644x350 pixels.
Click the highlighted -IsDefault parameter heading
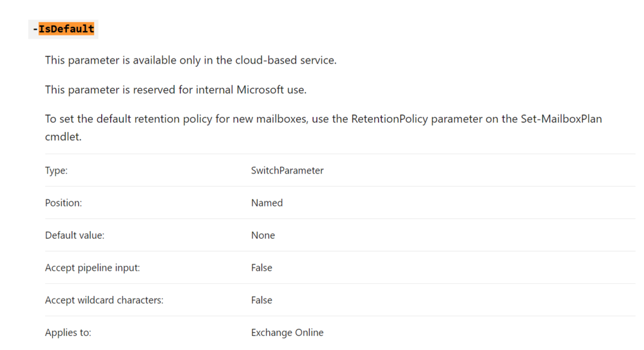tap(64, 29)
